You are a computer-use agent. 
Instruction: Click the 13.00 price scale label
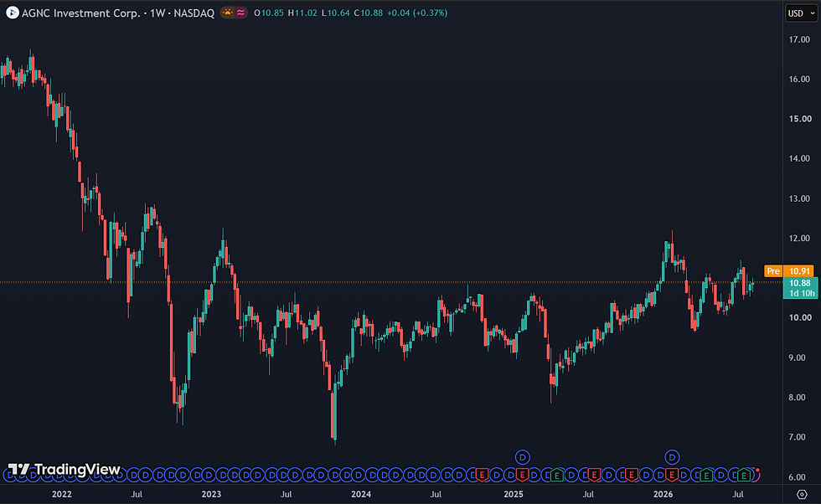coord(799,198)
